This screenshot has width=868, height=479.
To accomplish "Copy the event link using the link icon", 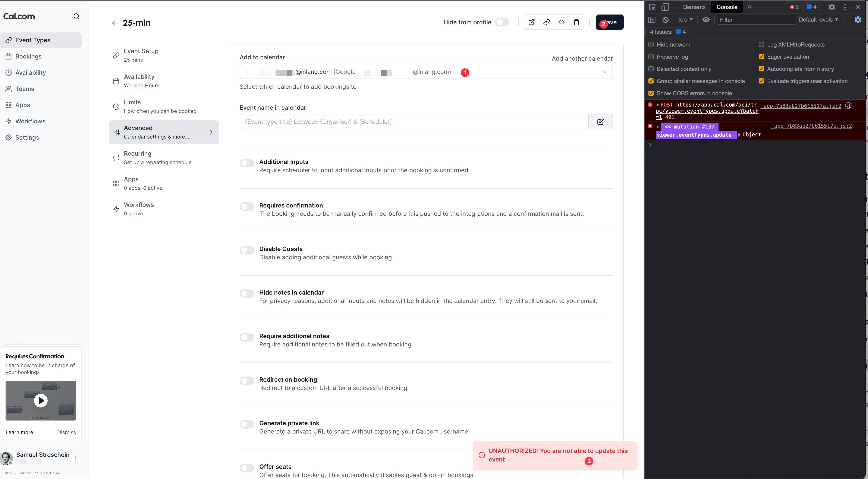I will tap(547, 22).
